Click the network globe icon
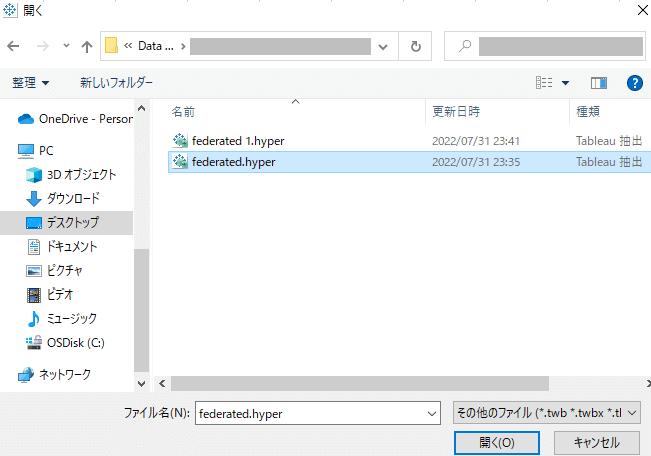Image resolution: width=651 pixels, height=456 pixels. pos(26,375)
